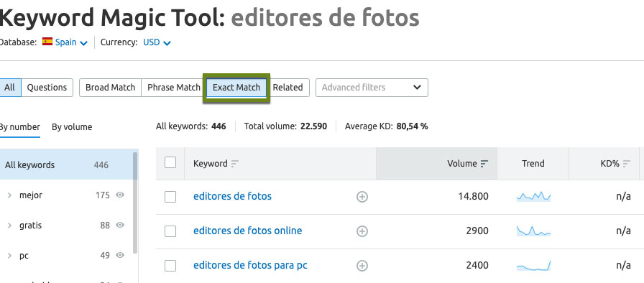
Task: Click volume value 2900
Action: coord(477,231)
